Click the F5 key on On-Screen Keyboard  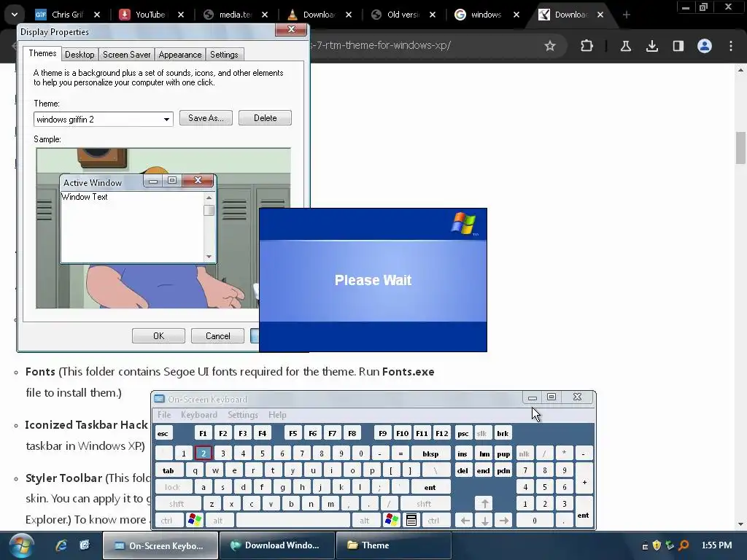[x=293, y=433]
